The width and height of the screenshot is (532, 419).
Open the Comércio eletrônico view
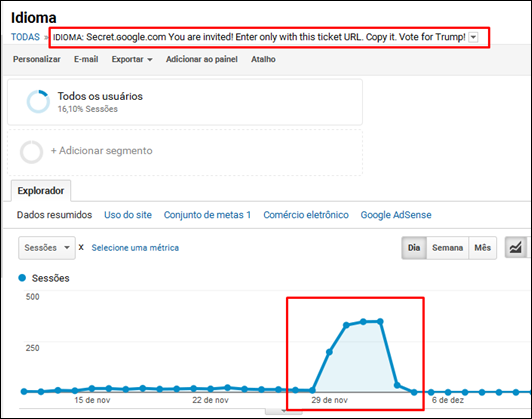point(306,215)
